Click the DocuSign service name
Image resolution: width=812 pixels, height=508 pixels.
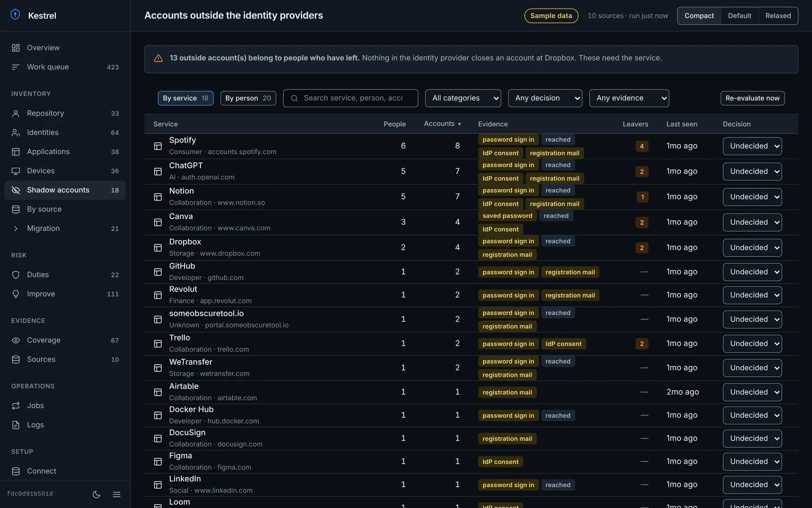(x=187, y=433)
